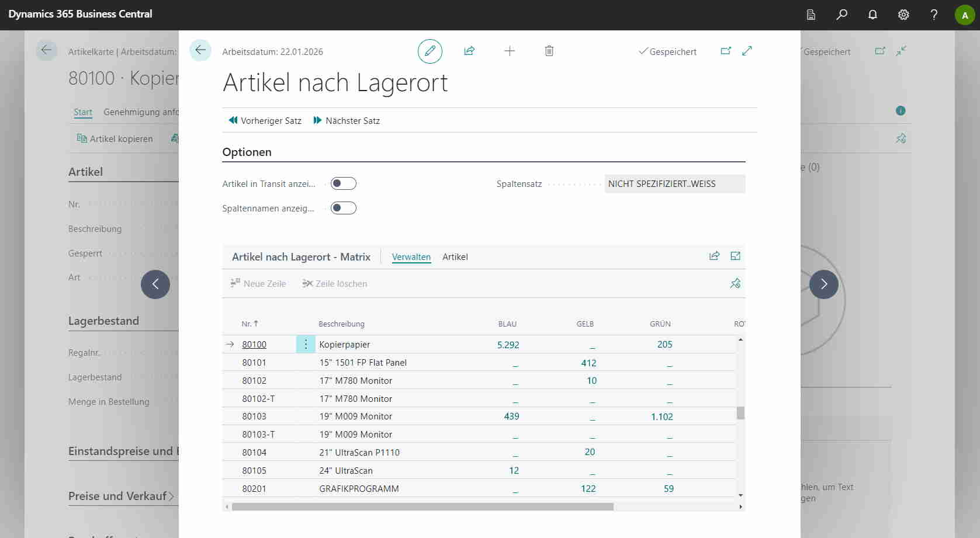This screenshot has height=538, width=980.
Task: Toggle Artikel in Transit anzeigen switch
Action: click(344, 184)
